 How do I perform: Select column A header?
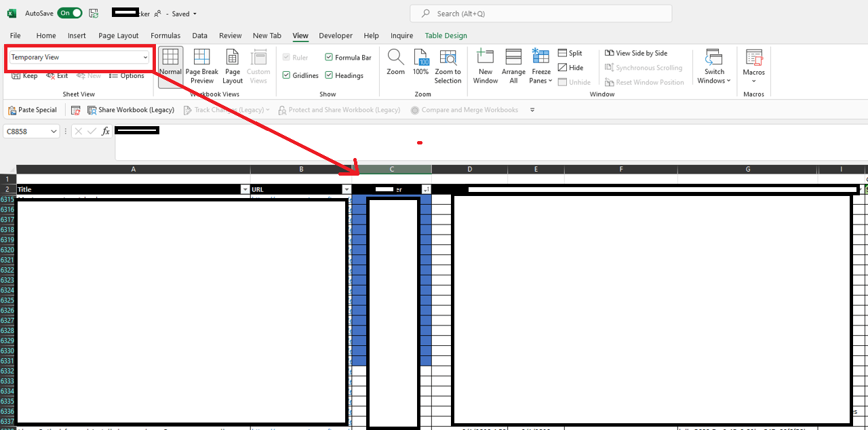[134, 169]
